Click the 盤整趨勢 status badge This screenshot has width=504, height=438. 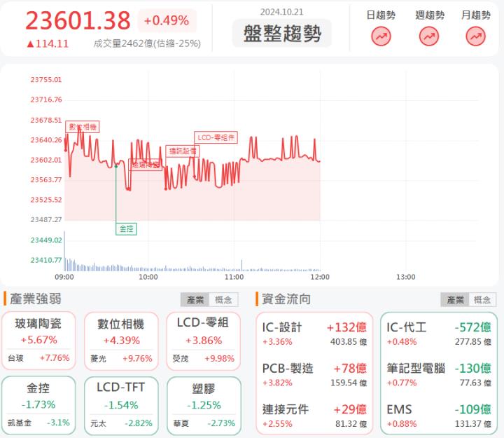coord(282,33)
